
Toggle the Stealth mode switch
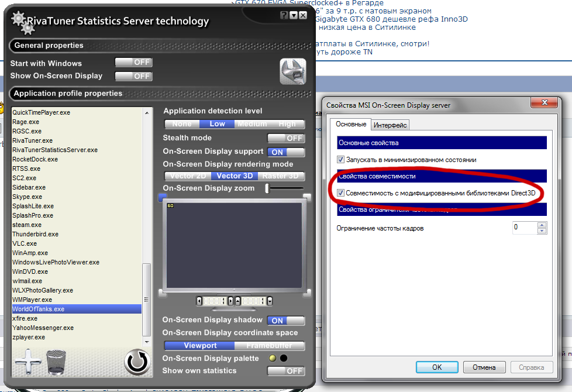coord(286,138)
